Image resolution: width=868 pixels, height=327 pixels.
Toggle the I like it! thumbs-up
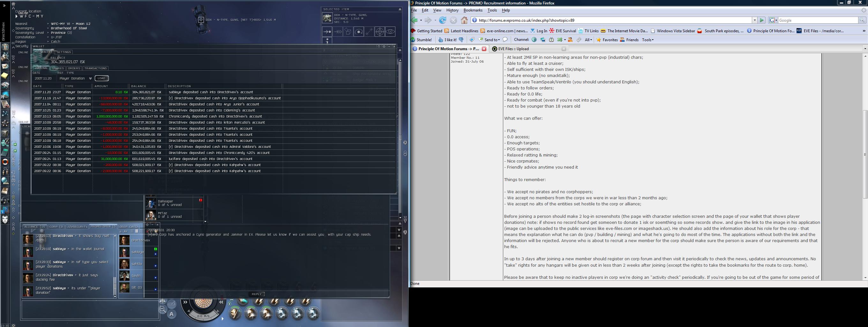coord(447,40)
